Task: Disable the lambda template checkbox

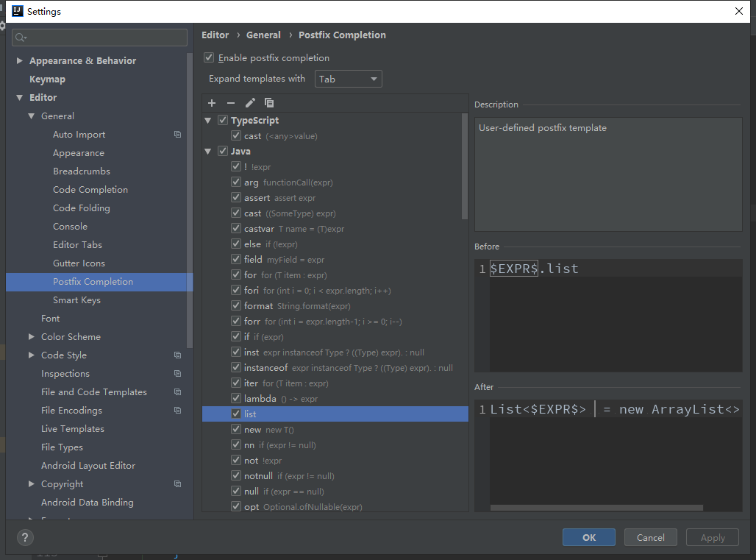Action: 236,398
